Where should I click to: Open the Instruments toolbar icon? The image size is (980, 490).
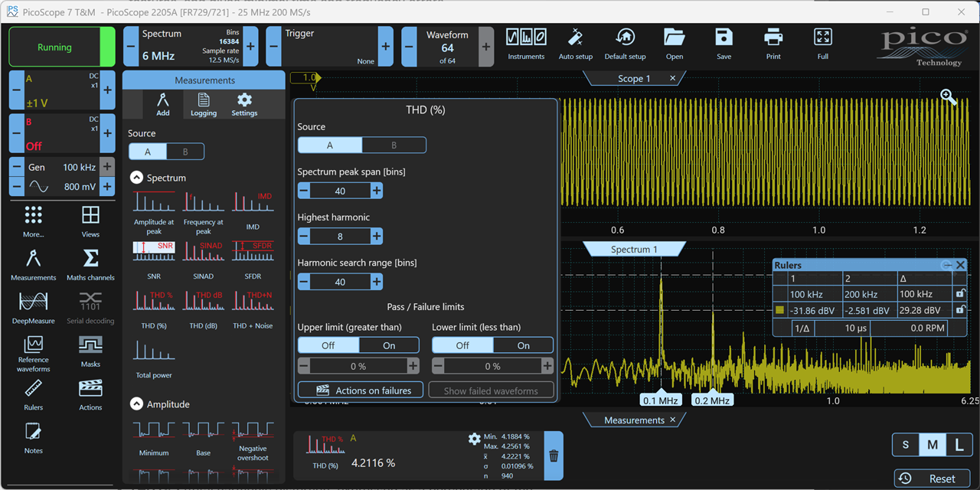coord(526,44)
